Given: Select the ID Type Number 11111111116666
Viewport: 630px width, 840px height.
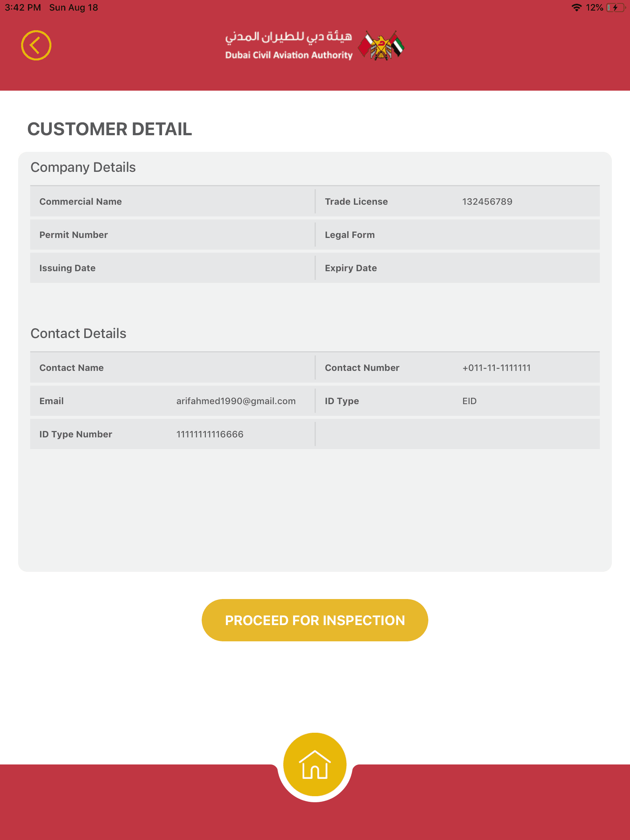Looking at the screenshot, I should 210,434.
